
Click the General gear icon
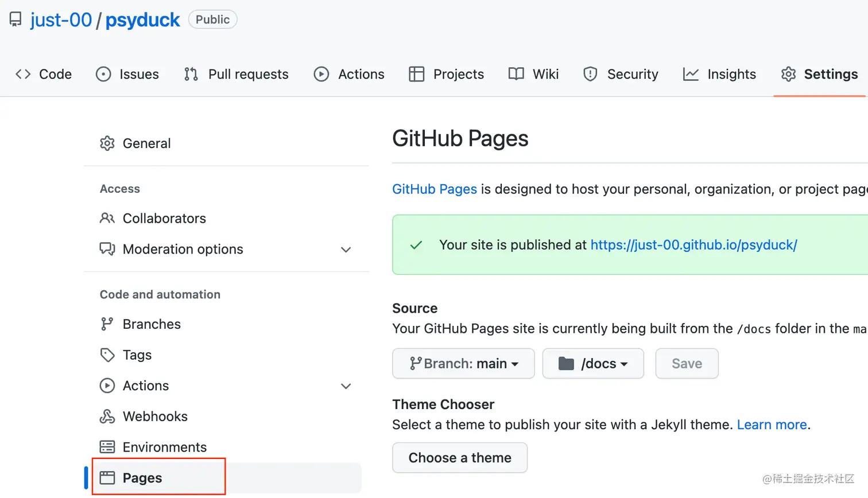tap(107, 143)
